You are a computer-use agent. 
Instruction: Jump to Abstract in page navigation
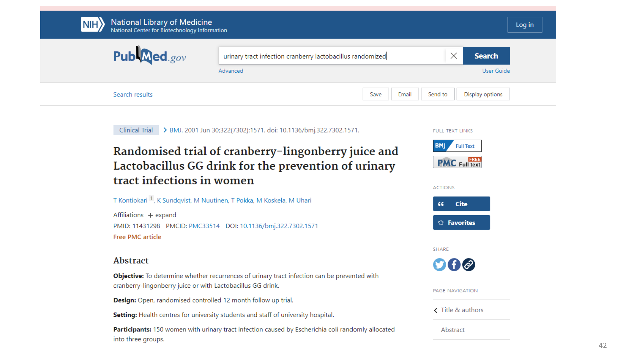tap(452, 330)
